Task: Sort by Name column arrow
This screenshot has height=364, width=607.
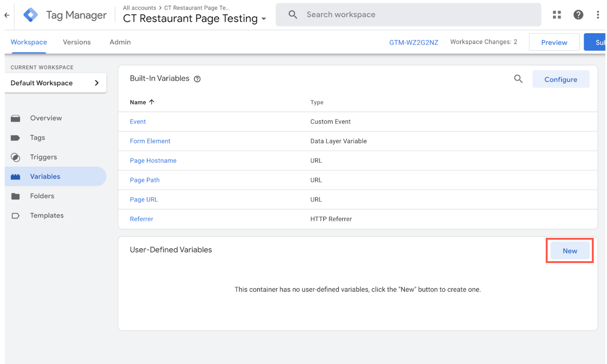Action: 152,102
